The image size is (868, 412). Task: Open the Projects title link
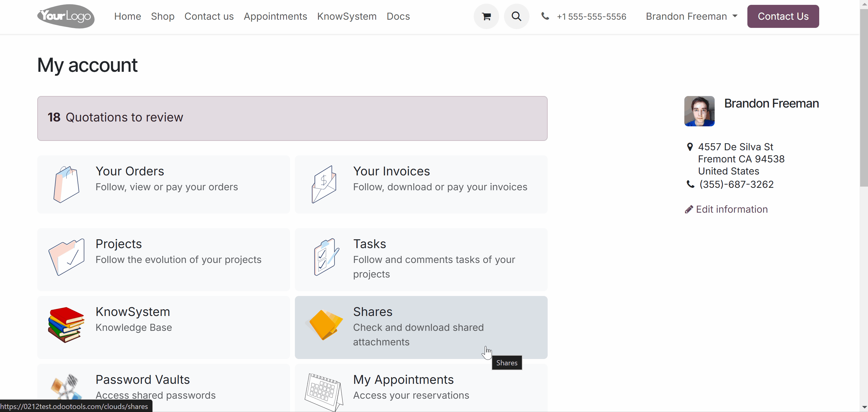pyautogui.click(x=119, y=244)
